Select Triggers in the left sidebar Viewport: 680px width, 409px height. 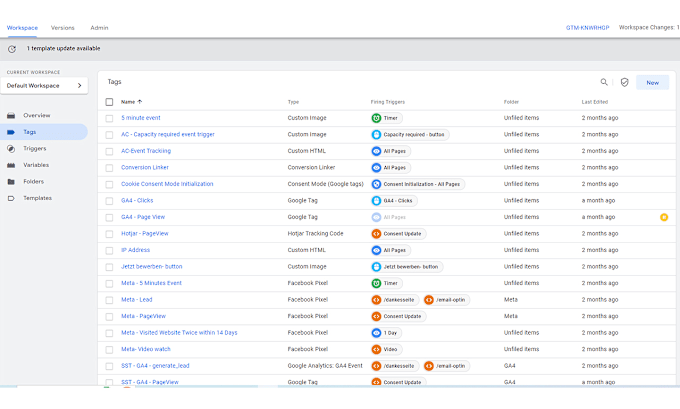point(35,148)
